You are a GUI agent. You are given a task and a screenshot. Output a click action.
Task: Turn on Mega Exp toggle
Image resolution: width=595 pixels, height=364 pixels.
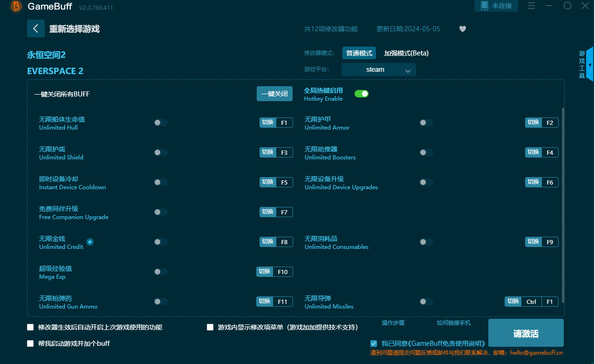(x=161, y=272)
